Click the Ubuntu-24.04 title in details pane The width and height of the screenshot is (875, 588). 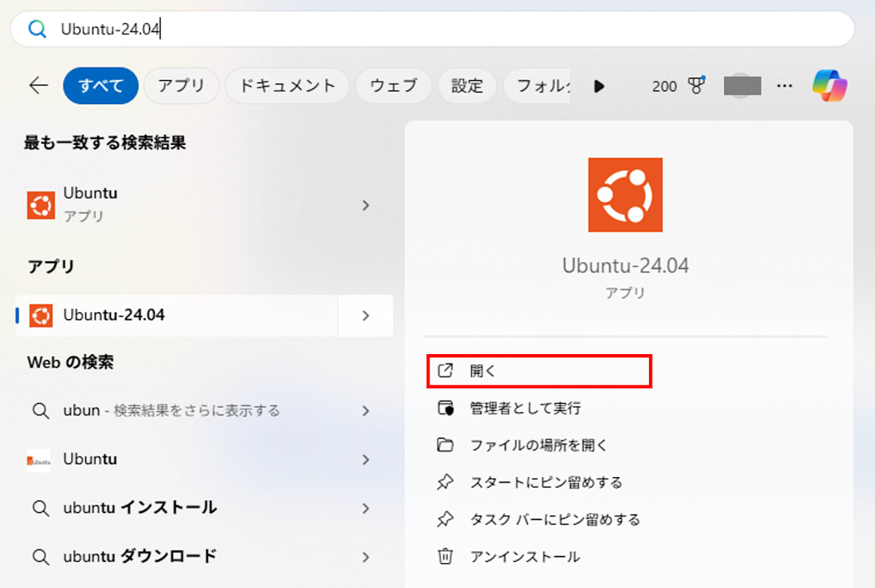click(626, 266)
